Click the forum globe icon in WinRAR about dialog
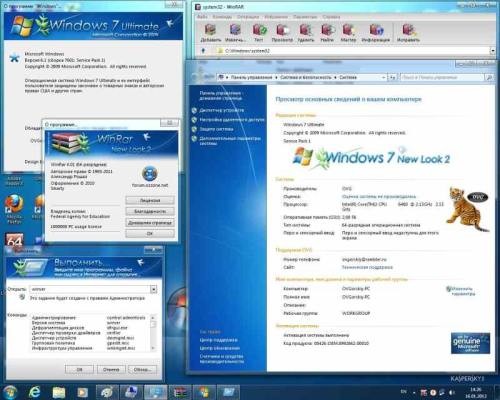Screen dimensions: 500x400 click(150, 174)
